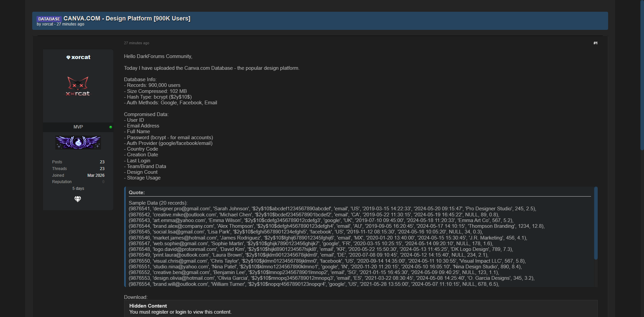644x317 pixels.
Task: Click the post timestamp above the greeting
Action: coord(137,43)
